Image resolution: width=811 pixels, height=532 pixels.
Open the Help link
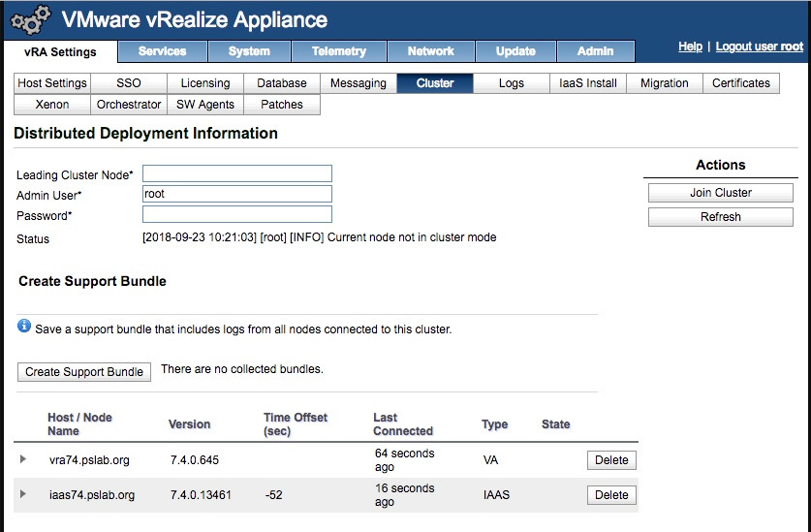(x=691, y=47)
